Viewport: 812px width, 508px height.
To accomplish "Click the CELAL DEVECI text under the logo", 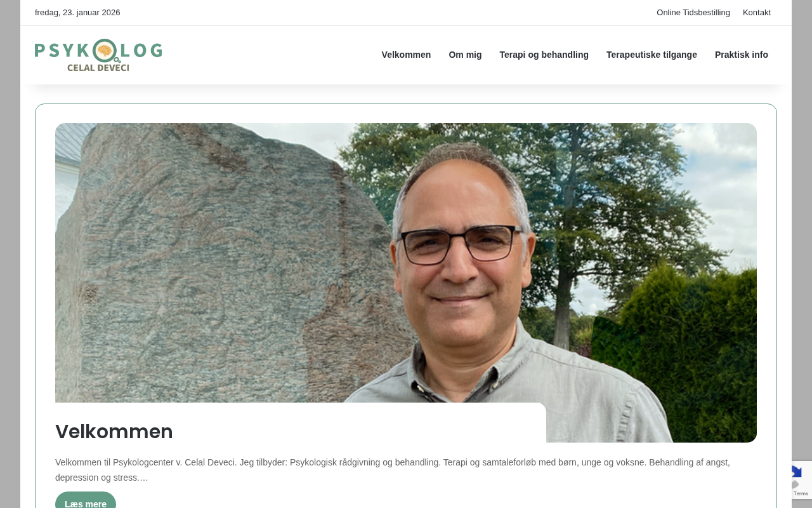I will (x=98, y=67).
